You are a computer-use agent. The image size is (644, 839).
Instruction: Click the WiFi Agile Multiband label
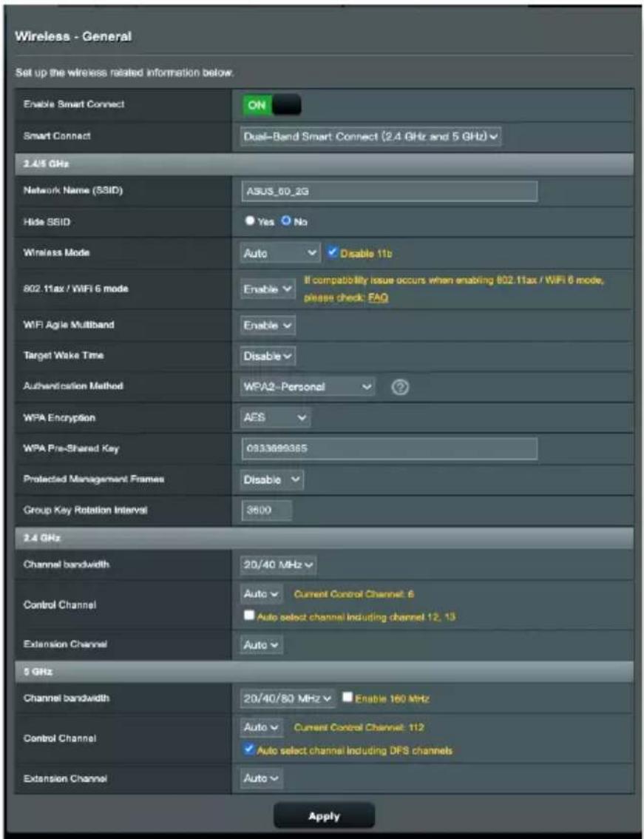69,325
